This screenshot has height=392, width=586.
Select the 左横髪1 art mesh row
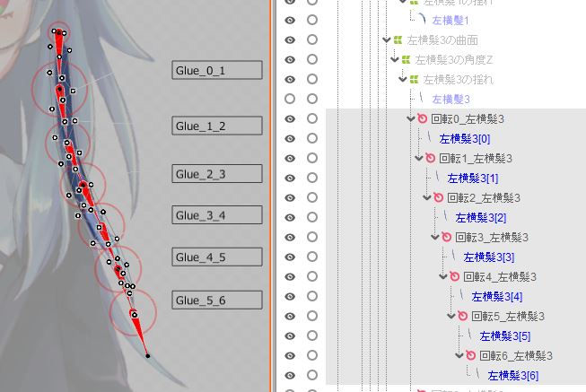click(450, 20)
